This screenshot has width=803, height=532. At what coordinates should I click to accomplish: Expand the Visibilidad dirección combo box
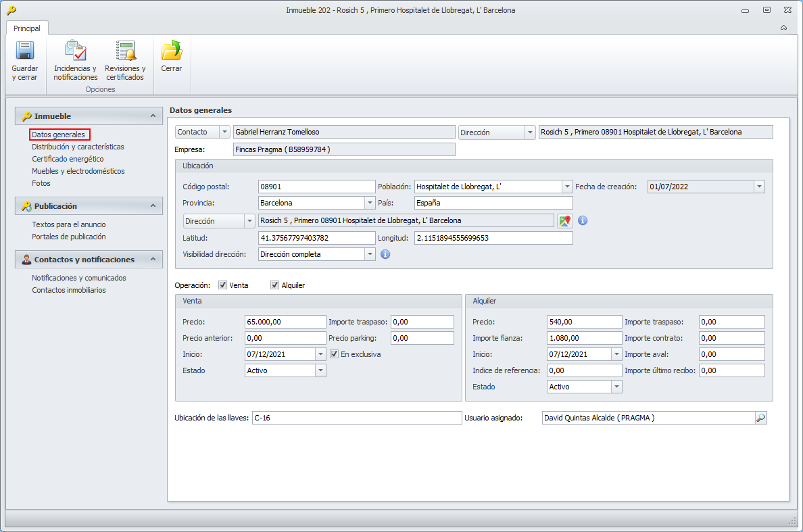pos(370,254)
